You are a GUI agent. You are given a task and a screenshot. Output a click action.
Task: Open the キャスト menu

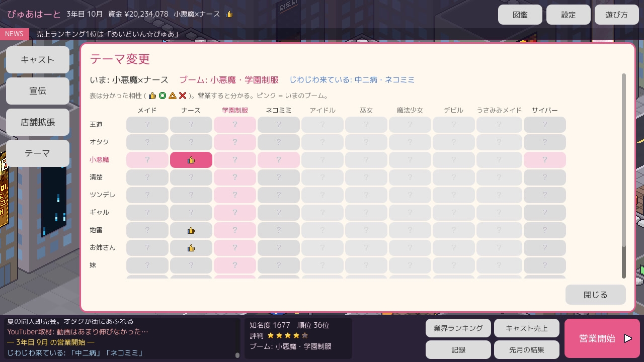click(x=38, y=60)
